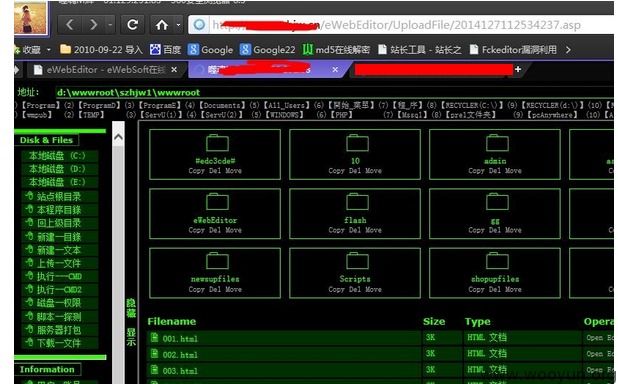Browse 本地磁盘 (D:) drive
The height and width of the screenshot is (384, 618).
(60, 169)
